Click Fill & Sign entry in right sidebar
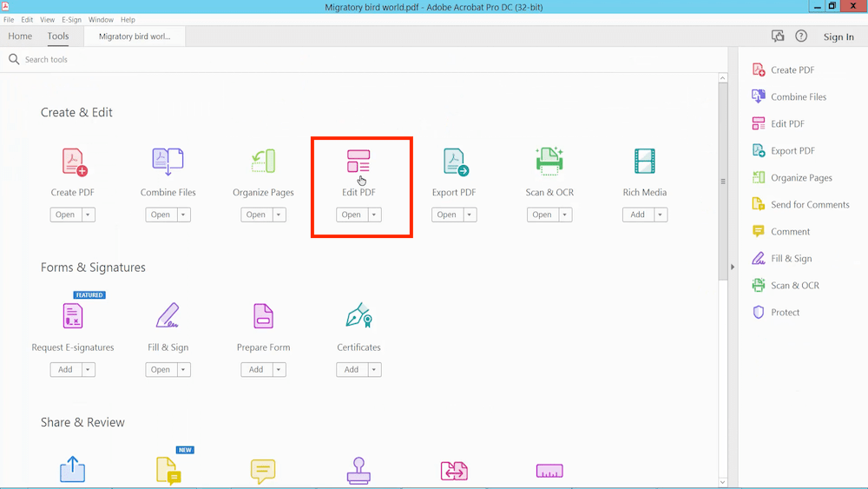The image size is (868, 489). tap(782, 259)
